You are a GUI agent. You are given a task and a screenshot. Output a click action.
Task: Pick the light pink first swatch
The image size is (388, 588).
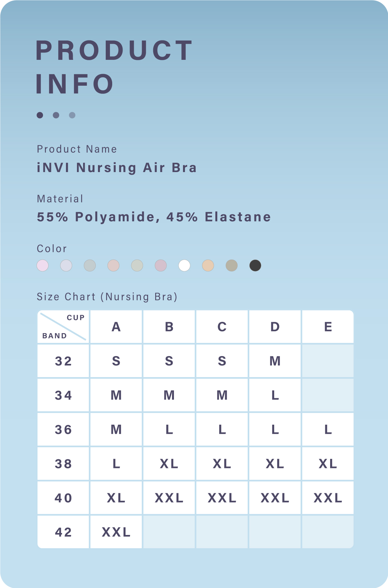[43, 266]
